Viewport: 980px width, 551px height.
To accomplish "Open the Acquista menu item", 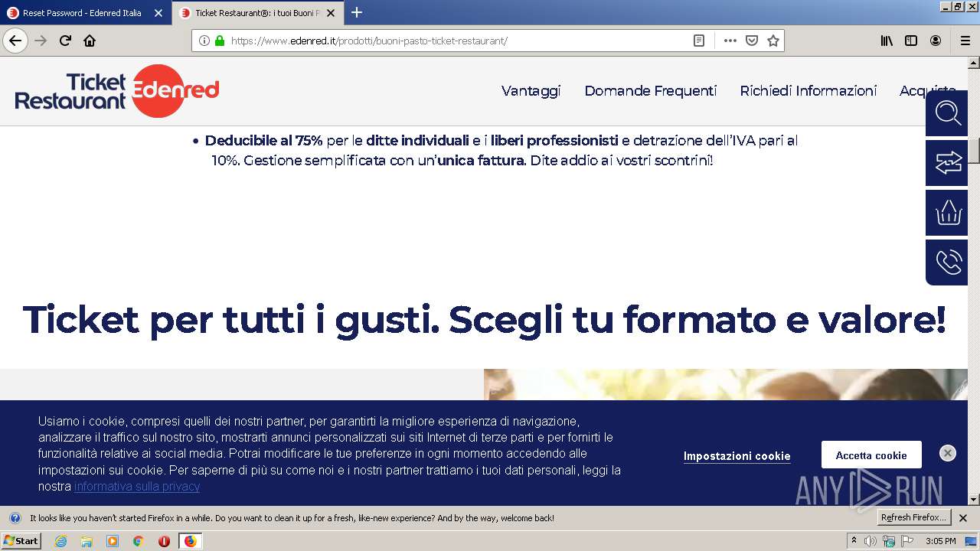I will (928, 91).
